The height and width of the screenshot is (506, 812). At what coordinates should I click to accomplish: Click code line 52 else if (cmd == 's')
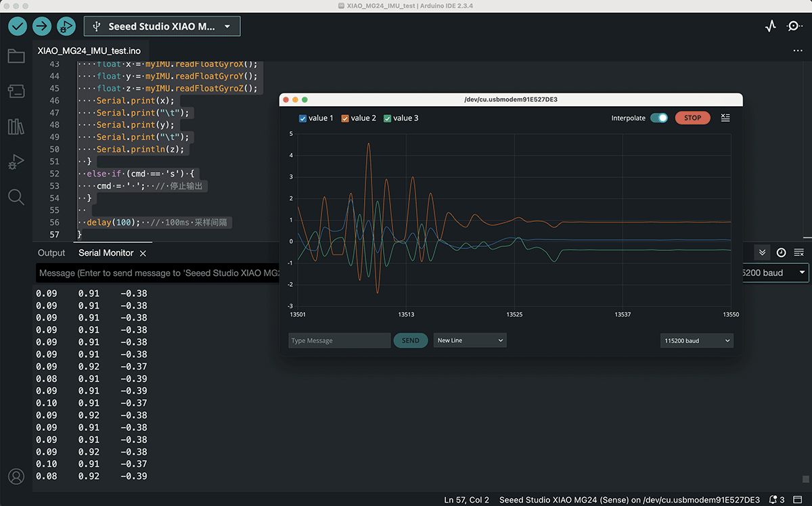point(141,173)
